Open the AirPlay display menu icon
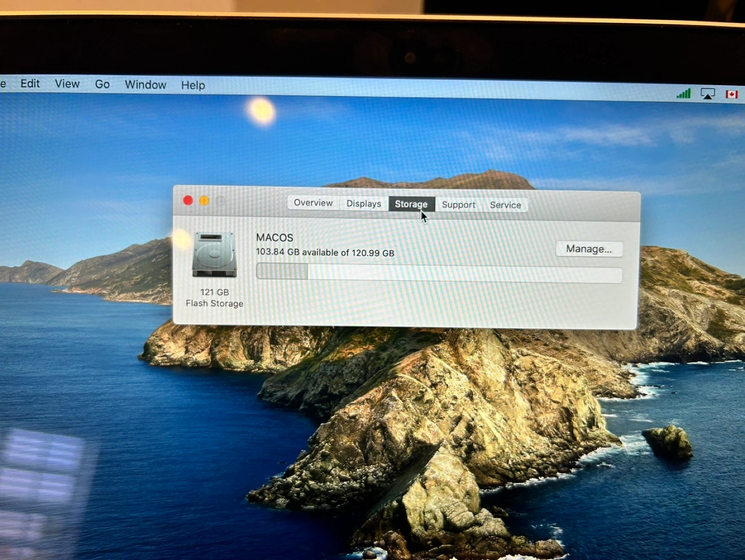This screenshot has height=560, width=745. pos(707,94)
